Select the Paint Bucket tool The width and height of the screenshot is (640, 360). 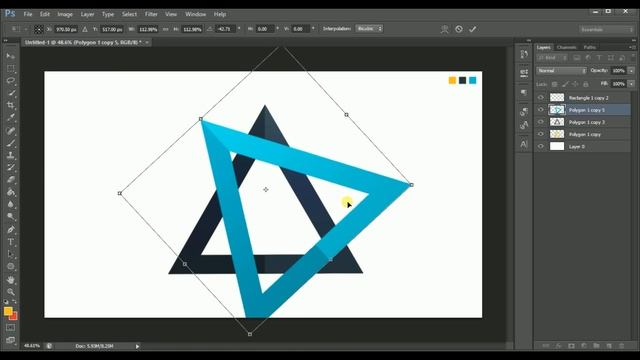pos(11,192)
